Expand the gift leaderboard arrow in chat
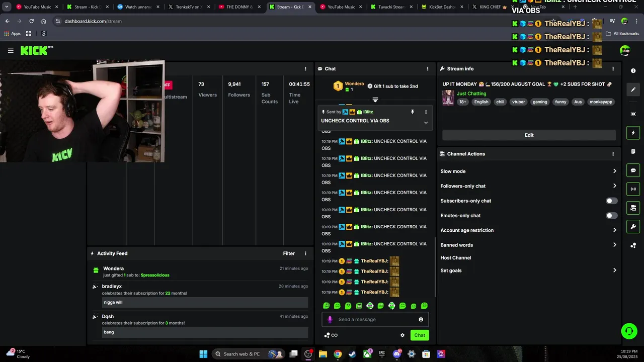644x362 pixels. coord(375,100)
